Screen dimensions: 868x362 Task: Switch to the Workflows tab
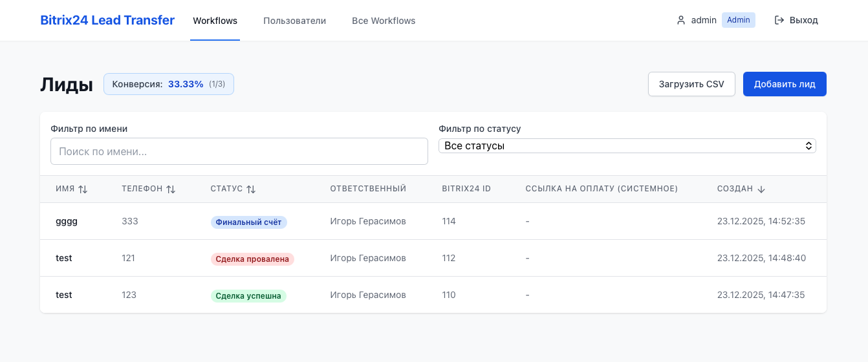pos(215,21)
